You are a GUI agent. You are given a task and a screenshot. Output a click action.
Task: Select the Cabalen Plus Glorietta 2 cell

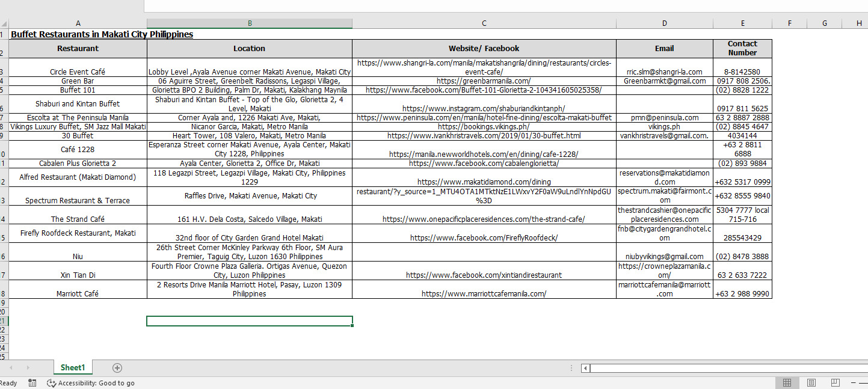tap(78, 164)
